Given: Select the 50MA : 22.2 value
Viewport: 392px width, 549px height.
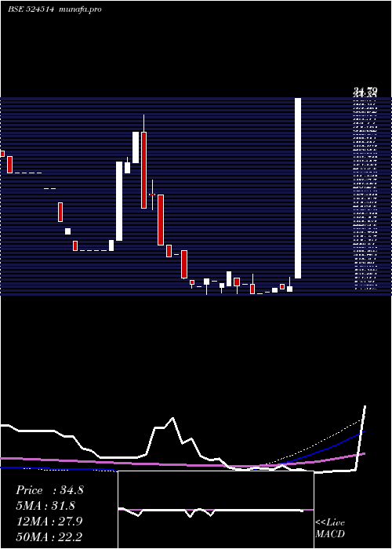Looking at the screenshot, I should (x=49, y=536).
